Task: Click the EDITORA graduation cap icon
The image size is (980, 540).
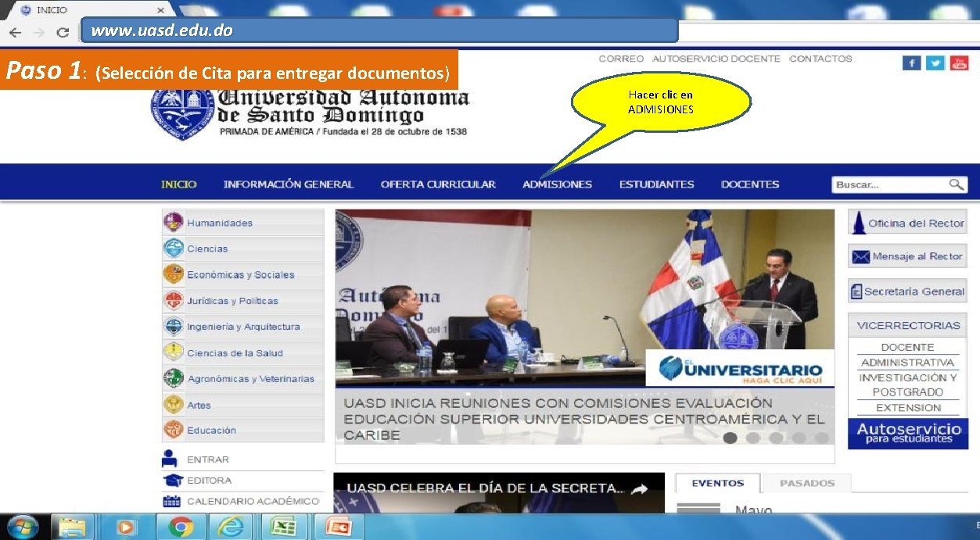Action: tap(172, 480)
